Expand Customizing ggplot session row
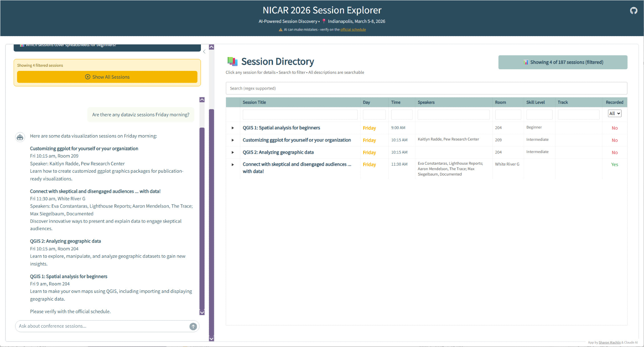644x347 pixels. 232,140
